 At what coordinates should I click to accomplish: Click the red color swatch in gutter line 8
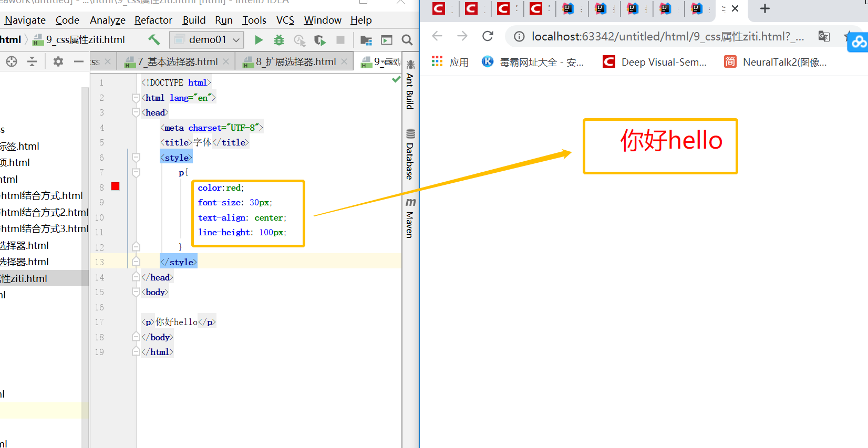pos(116,186)
